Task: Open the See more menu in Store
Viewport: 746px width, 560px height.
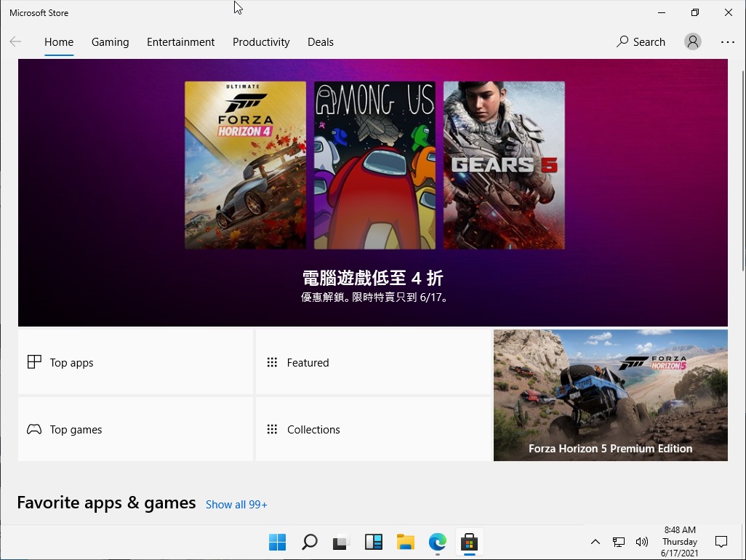Action: [728, 41]
